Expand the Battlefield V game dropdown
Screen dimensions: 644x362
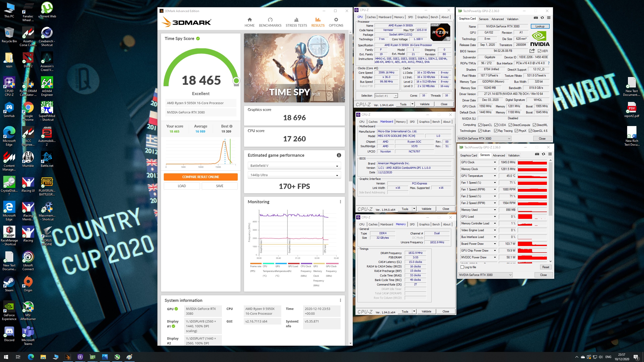[x=294, y=166]
